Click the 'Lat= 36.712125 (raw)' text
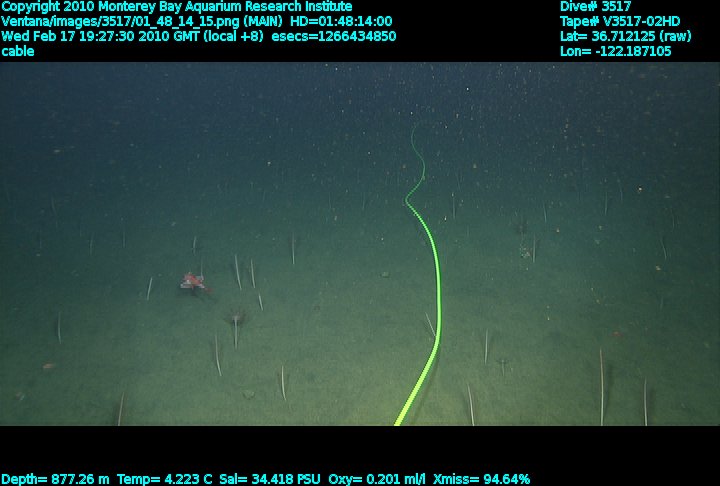This screenshot has width=720, height=486. click(625, 36)
